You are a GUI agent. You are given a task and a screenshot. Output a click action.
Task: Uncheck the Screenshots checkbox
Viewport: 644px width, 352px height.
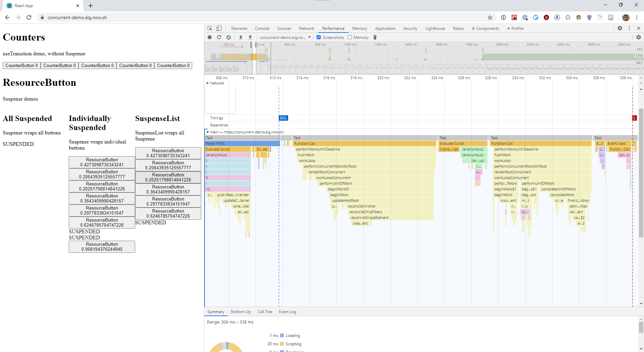[x=319, y=37]
